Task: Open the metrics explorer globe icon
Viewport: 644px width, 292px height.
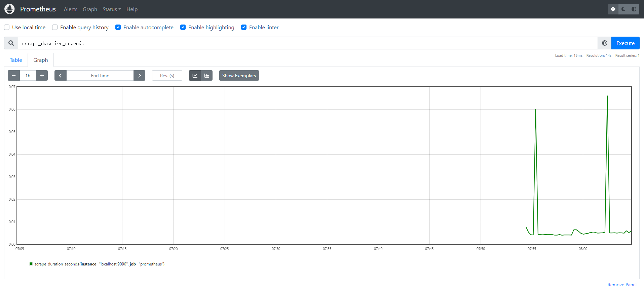Action: [604, 43]
